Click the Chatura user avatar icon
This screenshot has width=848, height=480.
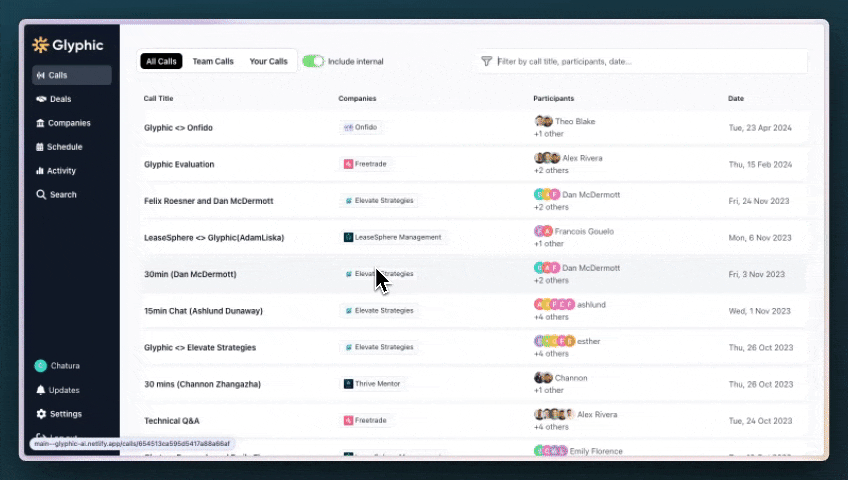[x=41, y=366]
